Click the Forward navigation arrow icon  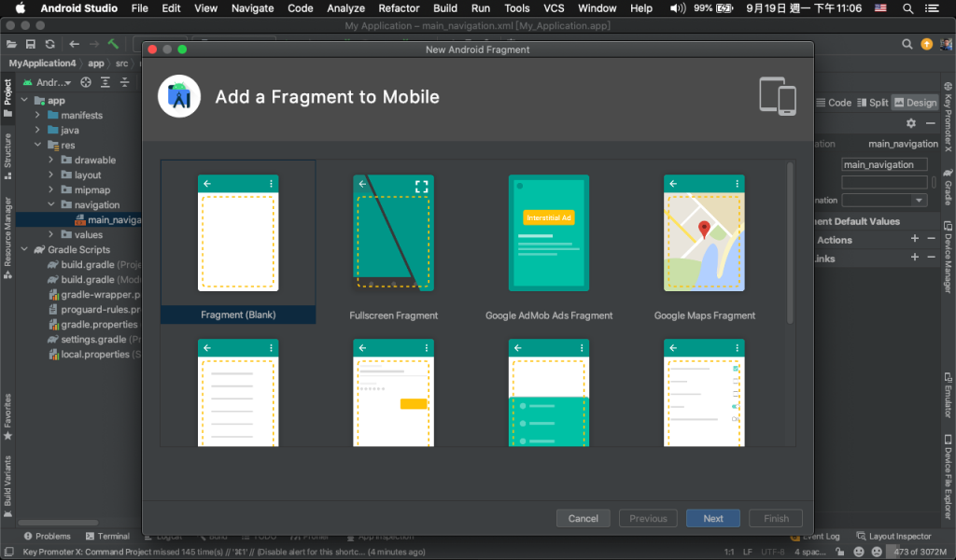pos(94,44)
